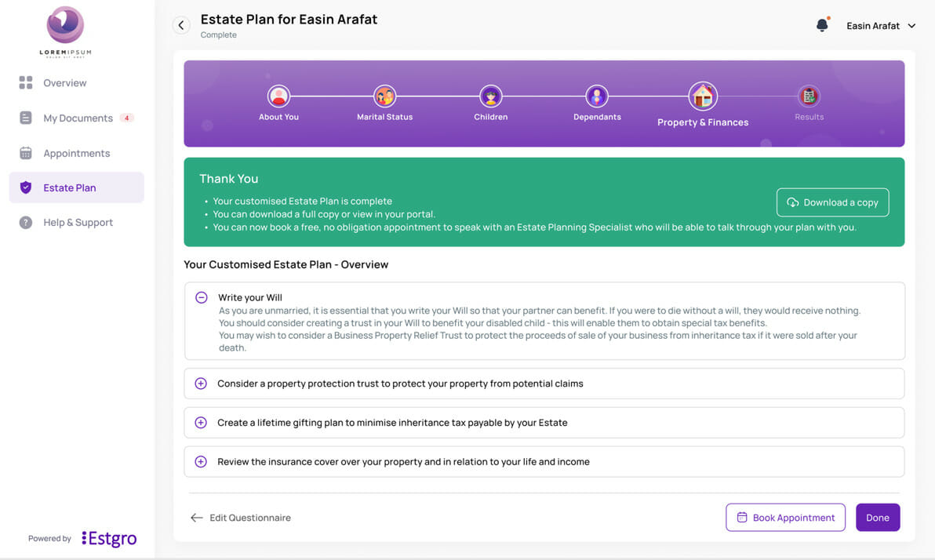Viewport: 935px width, 560px height.
Task: Go to Appointments in the sidebar
Action: (76, 153)
